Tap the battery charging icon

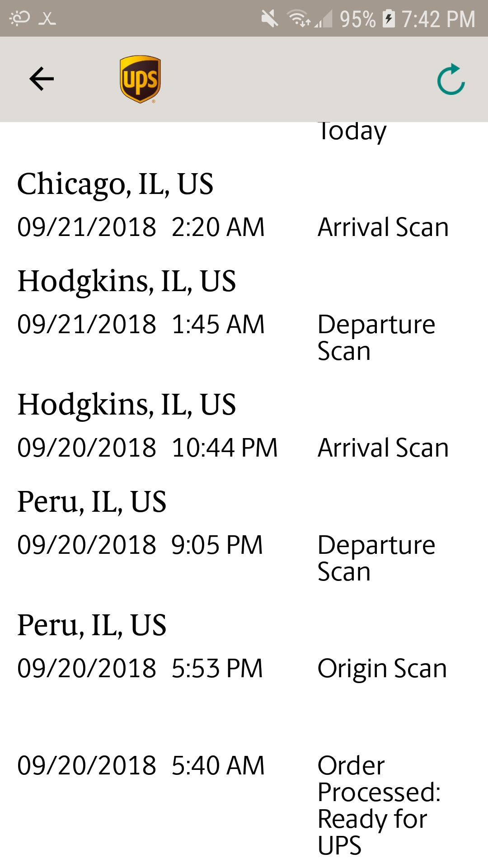pos(389,19)
